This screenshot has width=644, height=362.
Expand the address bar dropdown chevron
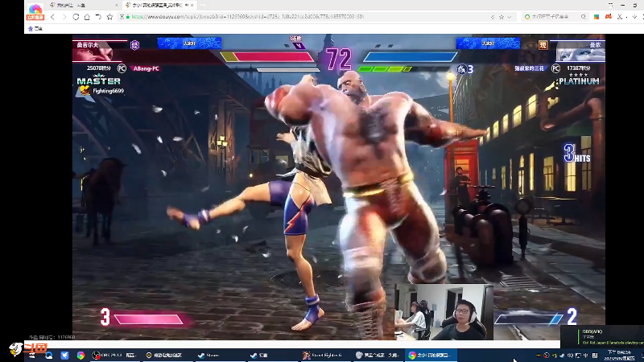(x=510, y=17)
